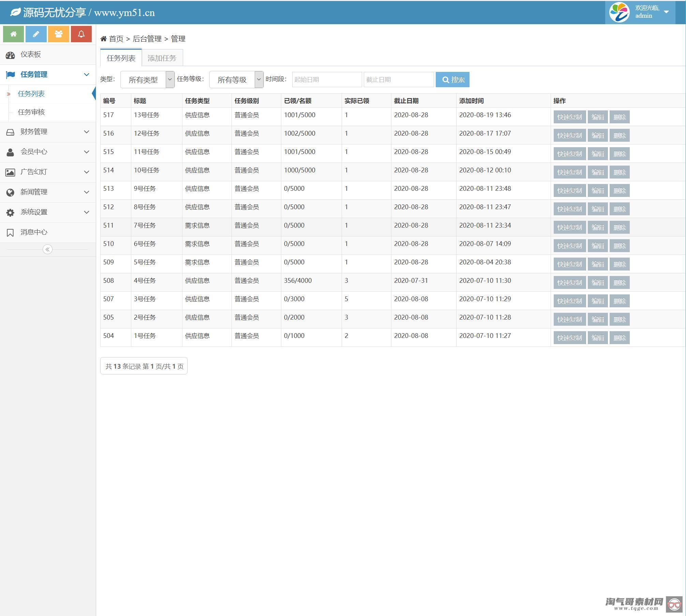Expand the 会员中心 menu chevron
Image resolution: width=686 pixels, height=616 pixels.
pyautogui.click(x=87, y=152)
